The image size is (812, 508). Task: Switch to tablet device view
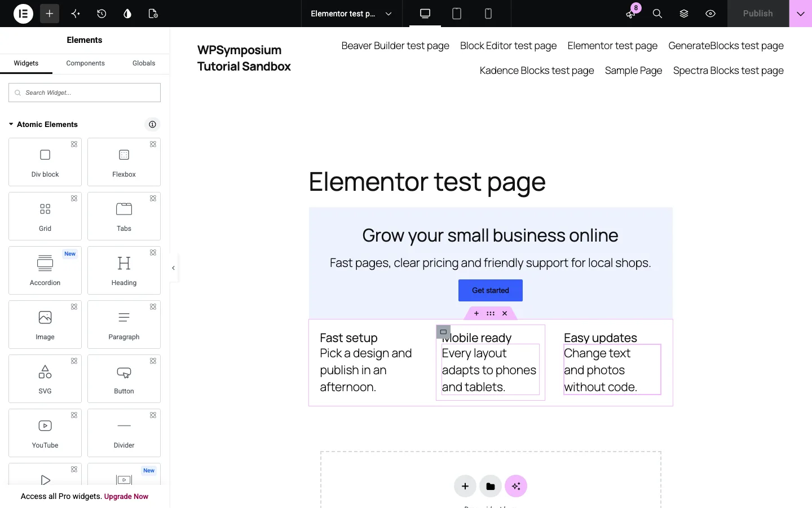[x=457, y=14]
